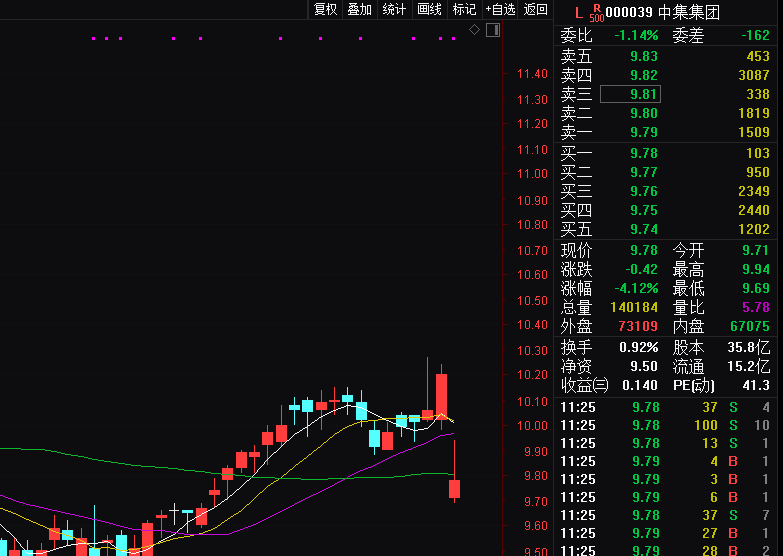Screen dimensions: 783x556
Task: Click 买五 bid price 9.74
Action: (x=644, y=229)
